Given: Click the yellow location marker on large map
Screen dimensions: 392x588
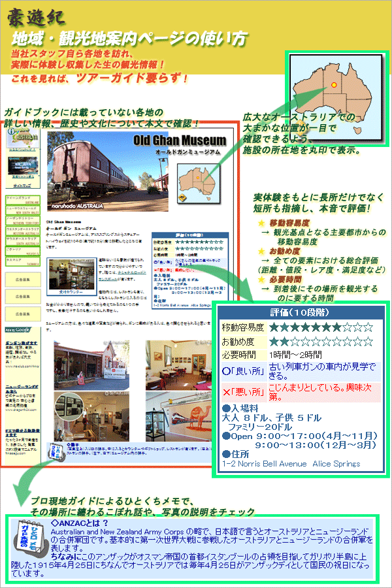Looking at the screenshot, I should pyautogui.click(x=333, y=85).
